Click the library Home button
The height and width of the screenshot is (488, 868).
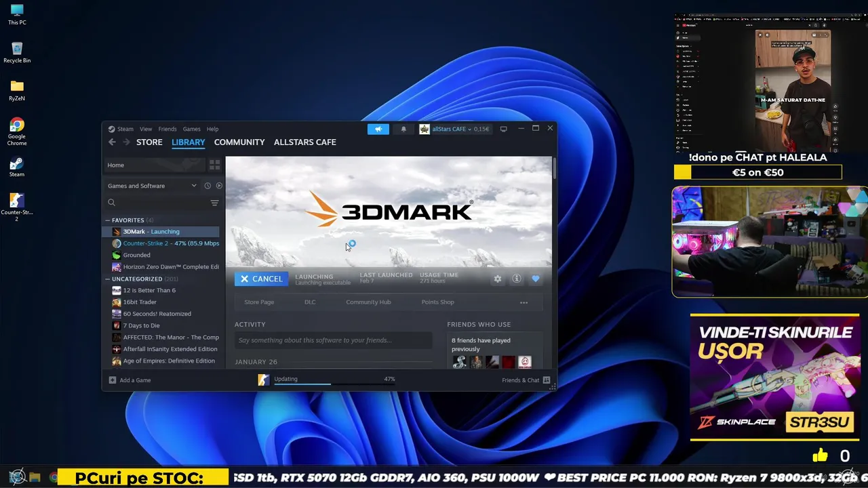(x=154, y=165)
